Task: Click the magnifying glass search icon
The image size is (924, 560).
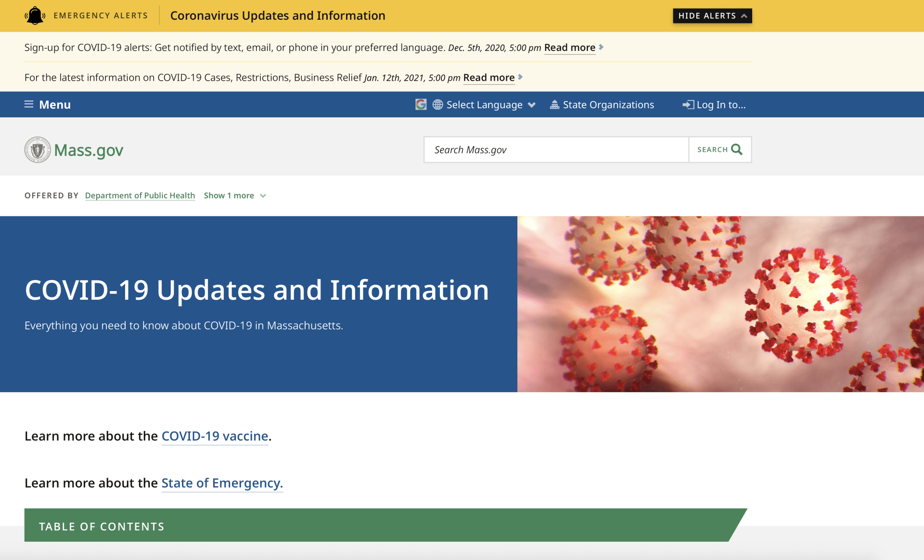Action: pos(736,150)
